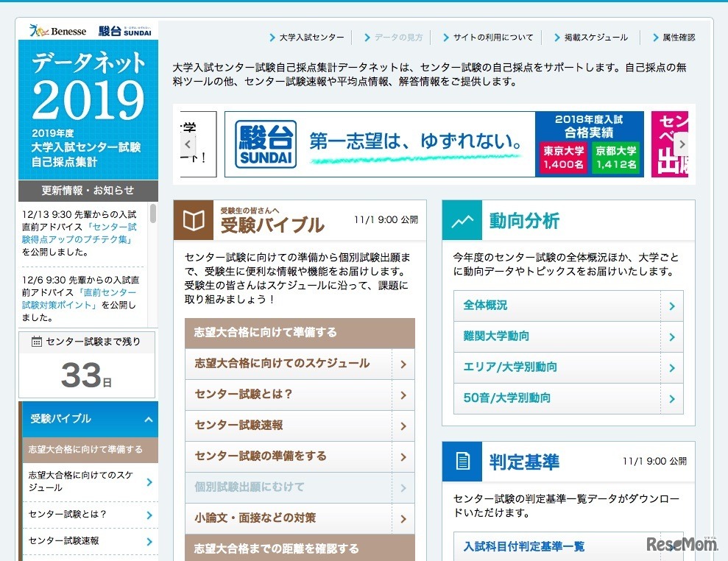Click the 東京大学 1,400名 badge
This screenshot has width=728, height=561.
[564, 157]
